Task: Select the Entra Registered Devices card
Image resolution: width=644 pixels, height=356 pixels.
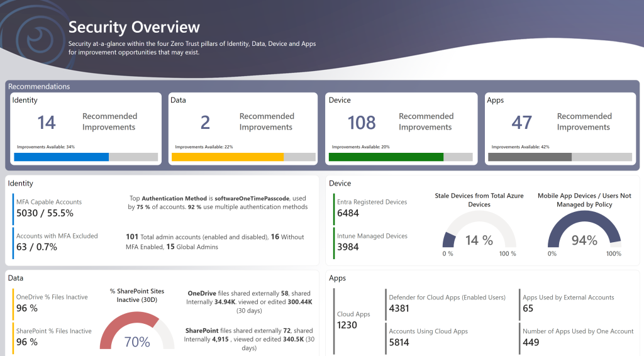Action: coord(371,208)
